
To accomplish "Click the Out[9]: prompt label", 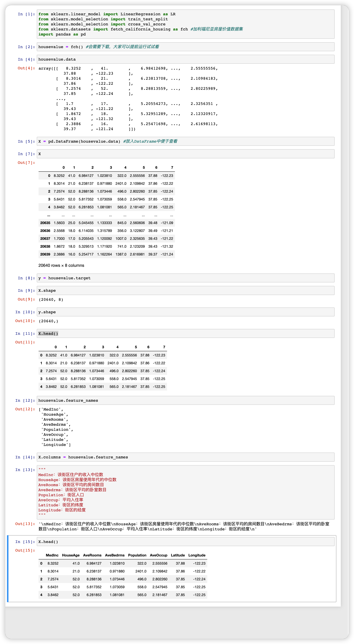I will tap(26, 299).
